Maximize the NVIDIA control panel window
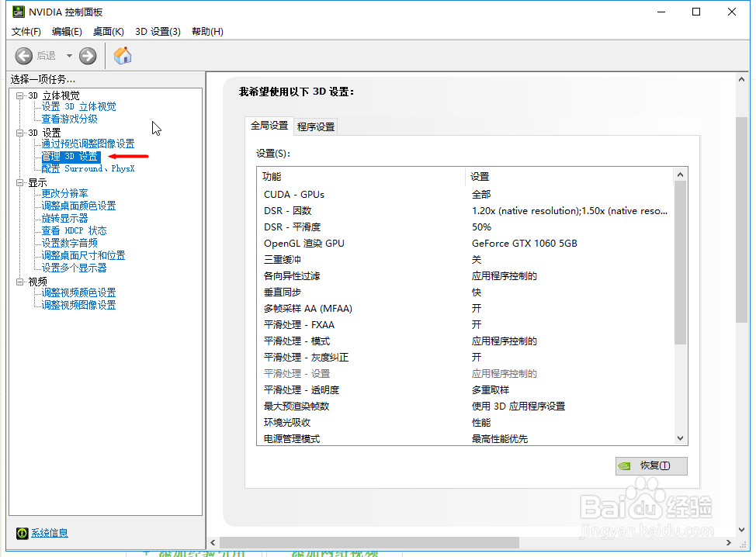Viewport: 756px width, 557px height. [x=696, y=12]
